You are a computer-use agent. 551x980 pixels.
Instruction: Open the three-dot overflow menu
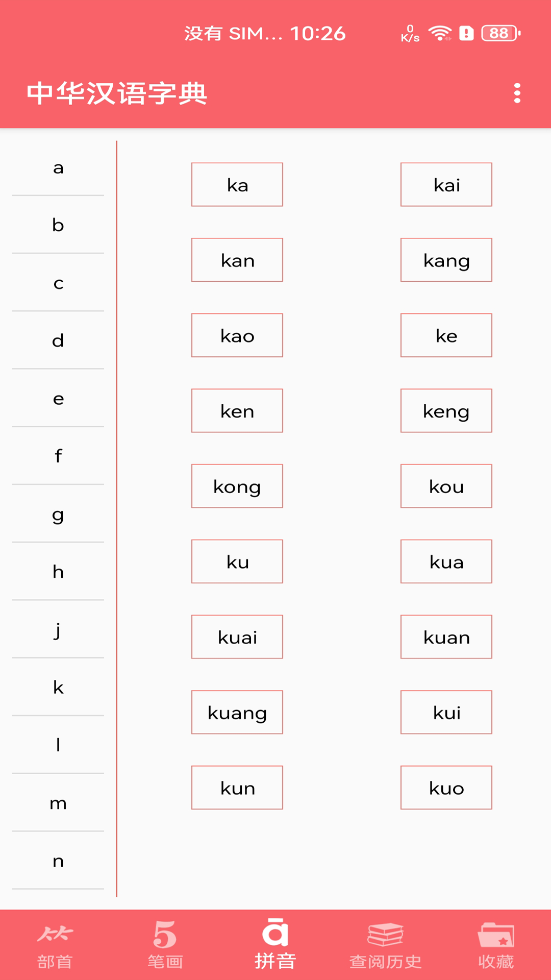coord(517,93)
